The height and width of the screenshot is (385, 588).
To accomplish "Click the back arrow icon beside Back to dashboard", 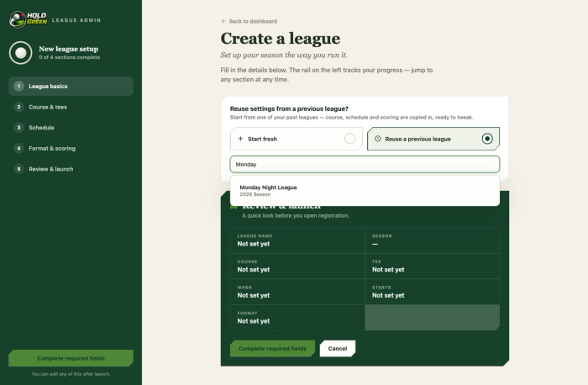I will (x=223, y=21).
